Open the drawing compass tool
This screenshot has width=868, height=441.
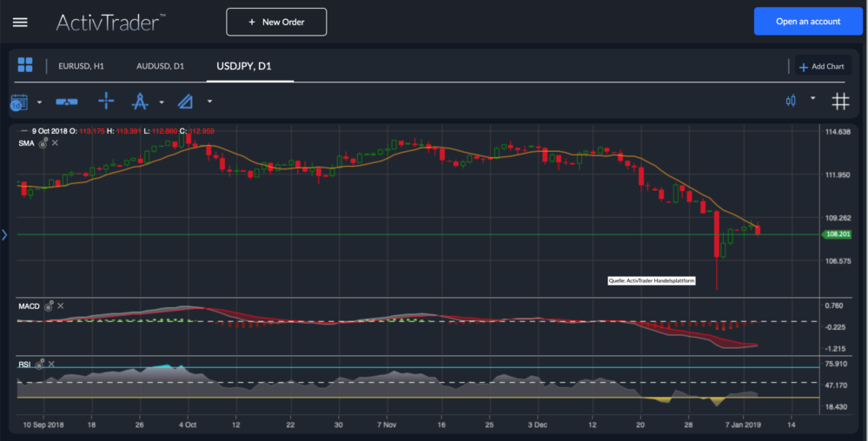pyautogui.click(x=140, y=102)
